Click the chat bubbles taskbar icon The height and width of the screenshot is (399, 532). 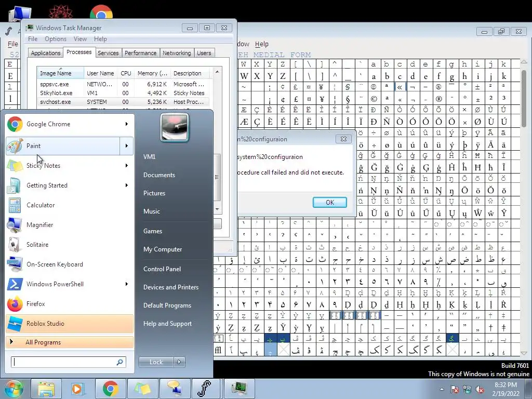tap(175, 389)
